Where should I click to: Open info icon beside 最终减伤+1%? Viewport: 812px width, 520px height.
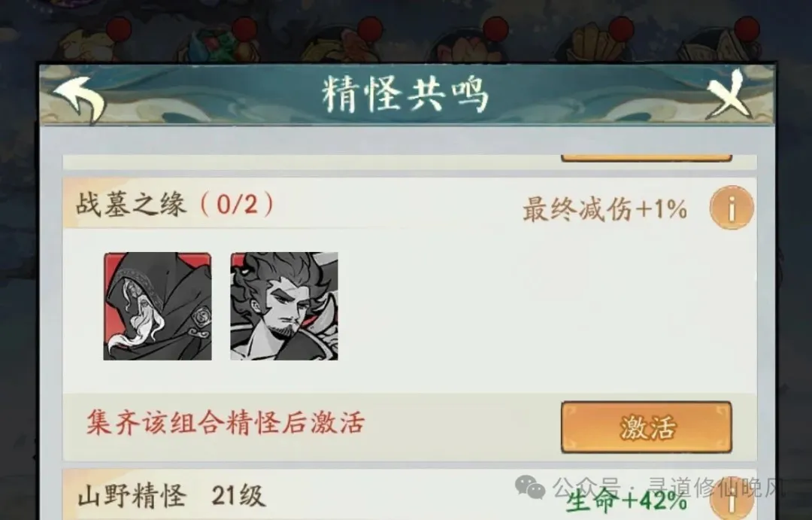point(732,208)
